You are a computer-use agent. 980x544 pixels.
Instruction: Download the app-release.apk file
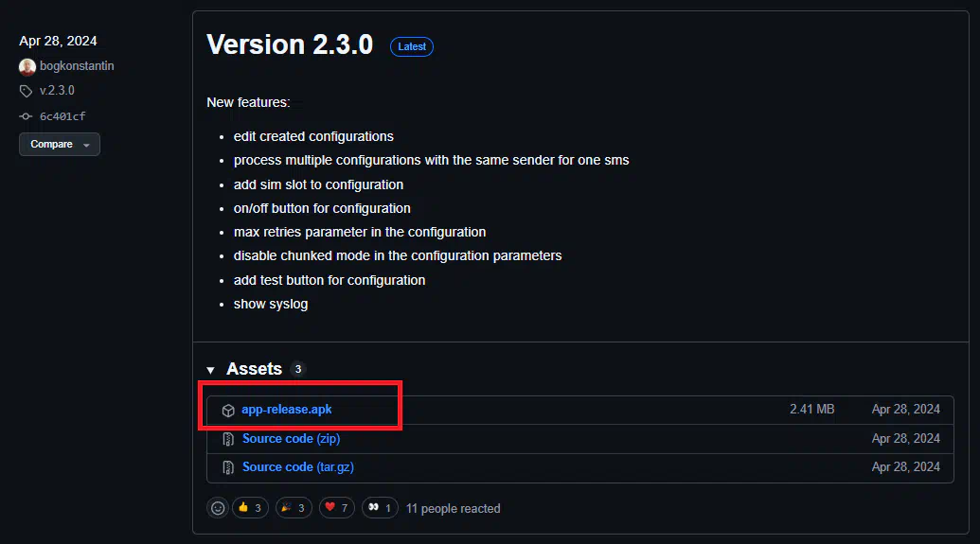click(286, 410)
